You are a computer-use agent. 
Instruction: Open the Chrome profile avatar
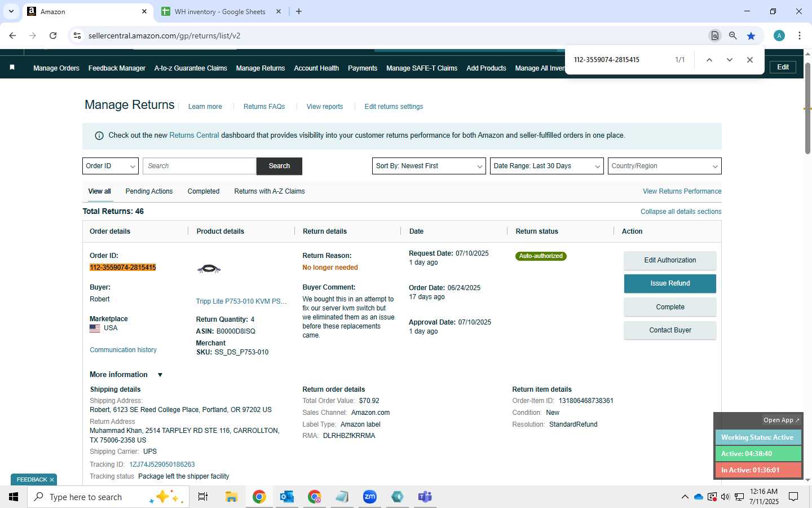(779, 36)
